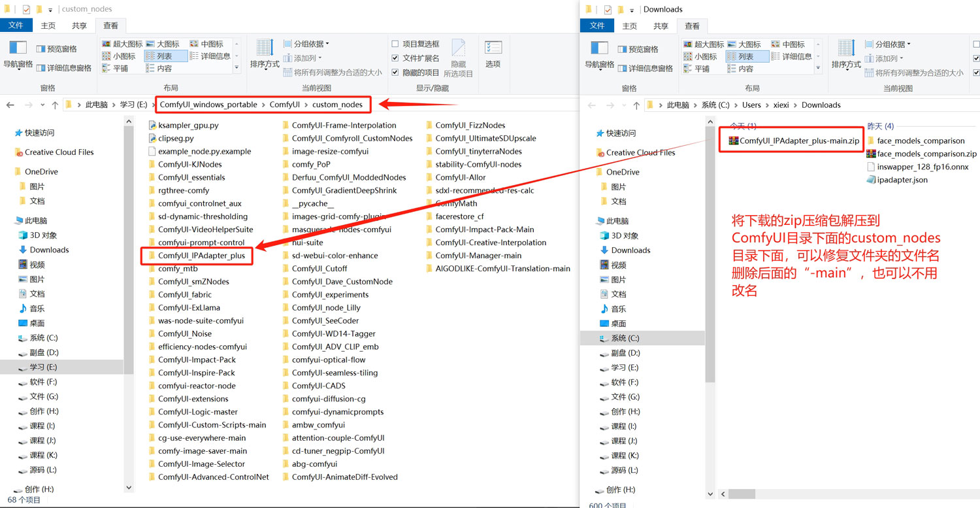
Task: Choose 大图标 layout in custom_nodes window
Action: [162, 44]
